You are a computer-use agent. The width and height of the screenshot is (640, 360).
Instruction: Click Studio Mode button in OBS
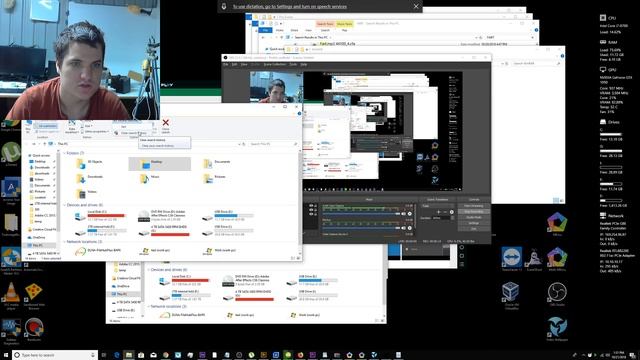(474, 217)
